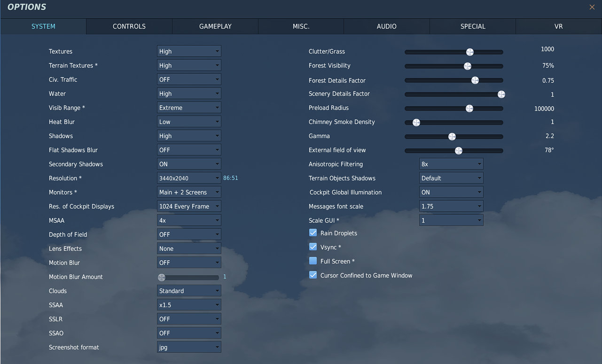Toggle Cursor Confined to Game Window
The image size is (602, 364).
coord(313,275)
